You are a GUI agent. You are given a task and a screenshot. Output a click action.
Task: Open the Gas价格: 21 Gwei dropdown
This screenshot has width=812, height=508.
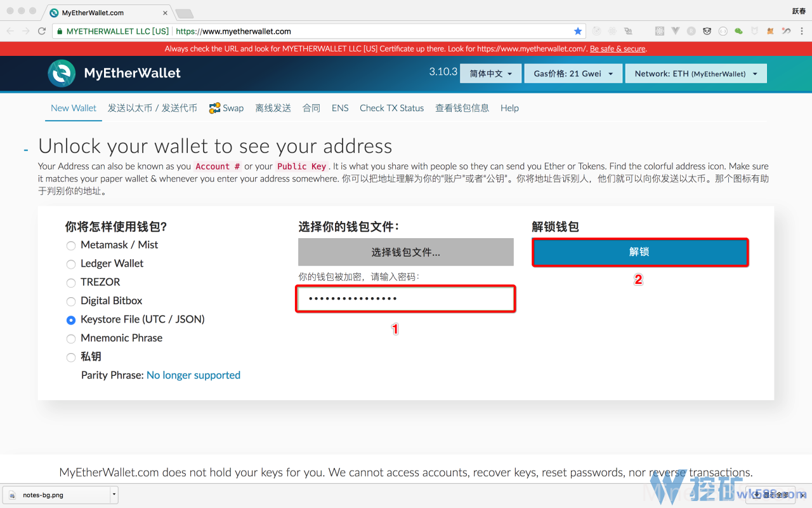tap(573, 74)
